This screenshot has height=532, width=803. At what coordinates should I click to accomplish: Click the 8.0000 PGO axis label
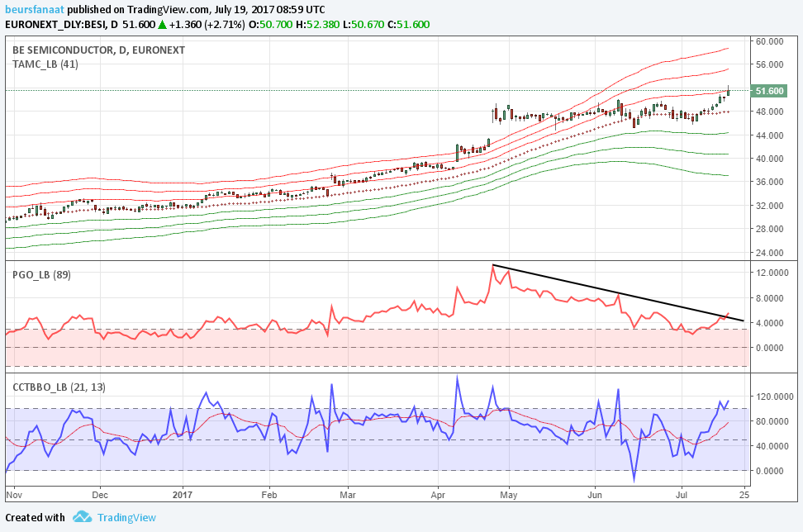click(x=769, y=298)
